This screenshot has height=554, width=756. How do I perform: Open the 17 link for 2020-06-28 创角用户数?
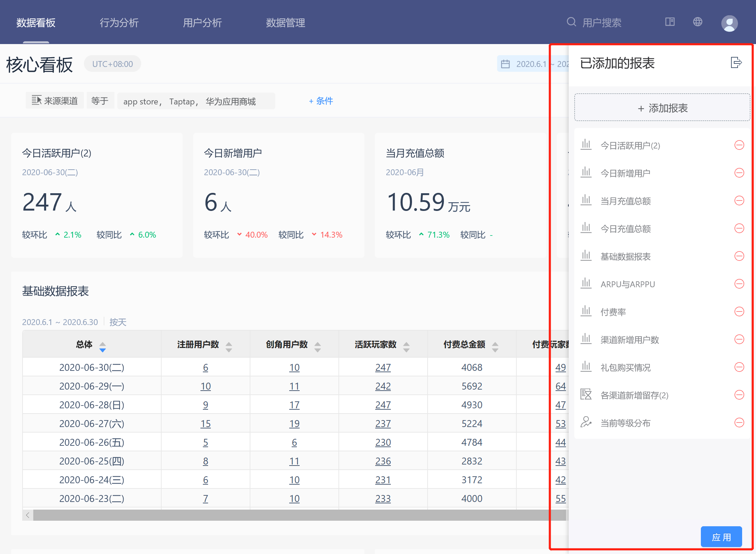pos(294,405)
